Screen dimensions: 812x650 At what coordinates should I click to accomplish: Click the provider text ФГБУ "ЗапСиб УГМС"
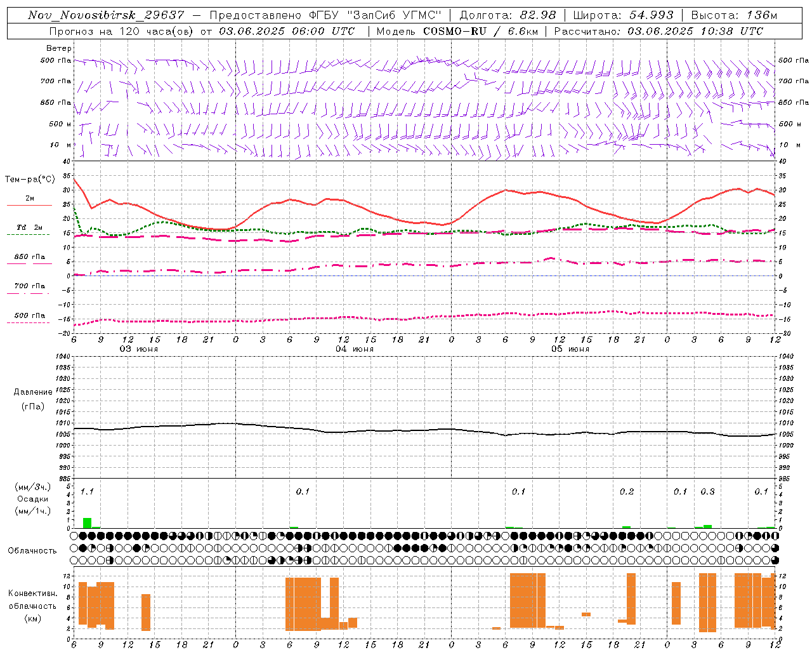[x=374, y=15]
